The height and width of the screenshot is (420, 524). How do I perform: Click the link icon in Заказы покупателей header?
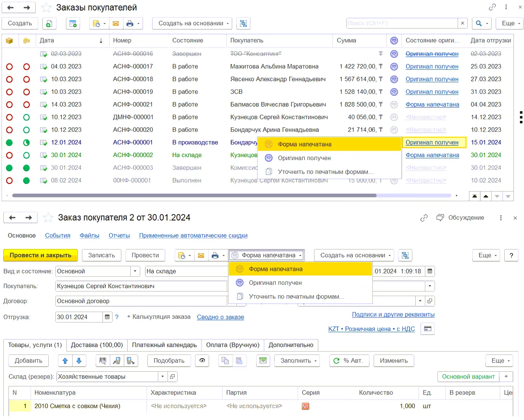(x=493, y=7)
